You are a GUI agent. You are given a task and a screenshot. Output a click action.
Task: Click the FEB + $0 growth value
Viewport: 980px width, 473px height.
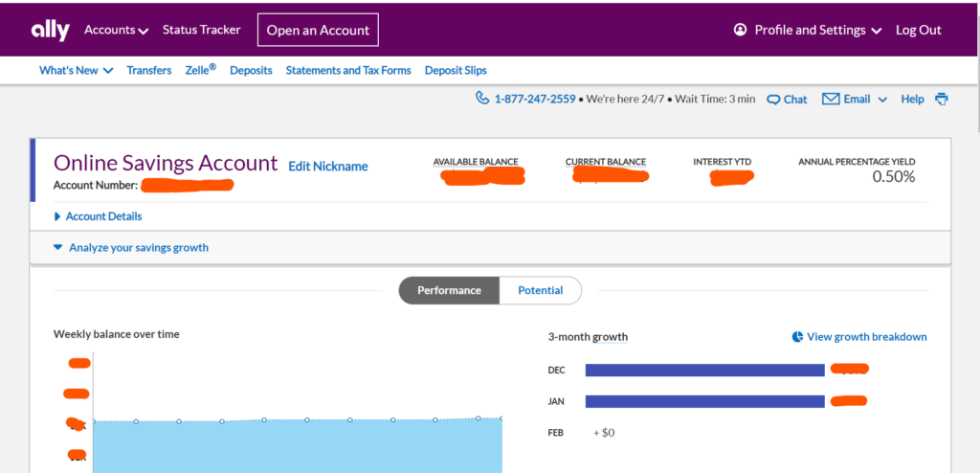[605, 433]
